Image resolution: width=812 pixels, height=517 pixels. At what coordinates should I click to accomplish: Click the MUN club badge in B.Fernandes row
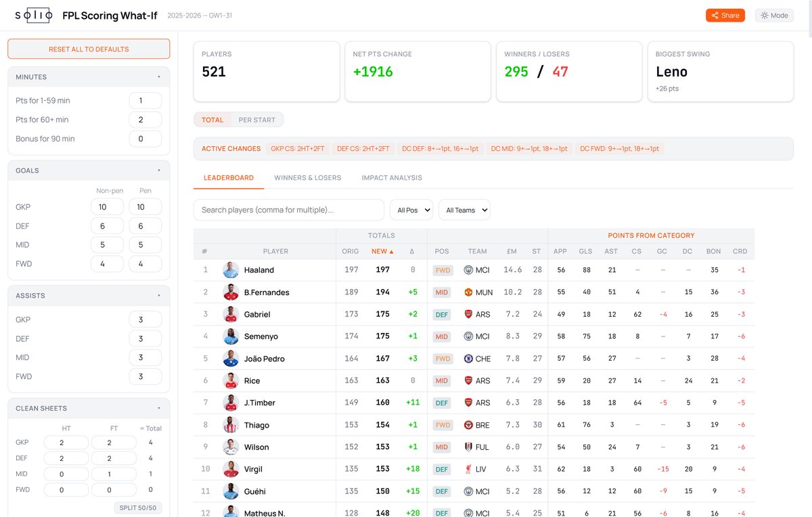[468, 292]
